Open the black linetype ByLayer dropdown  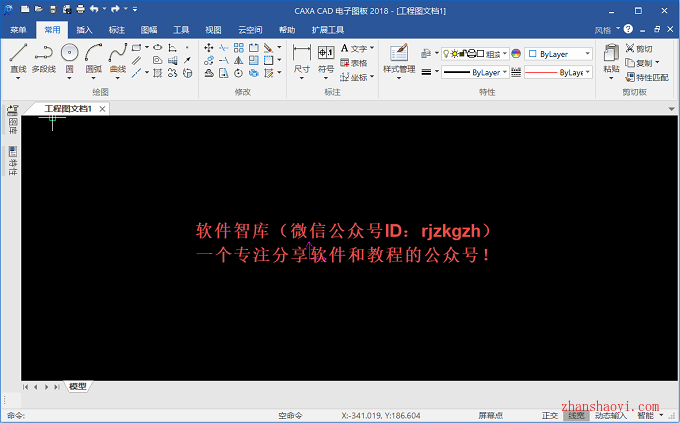475,72
